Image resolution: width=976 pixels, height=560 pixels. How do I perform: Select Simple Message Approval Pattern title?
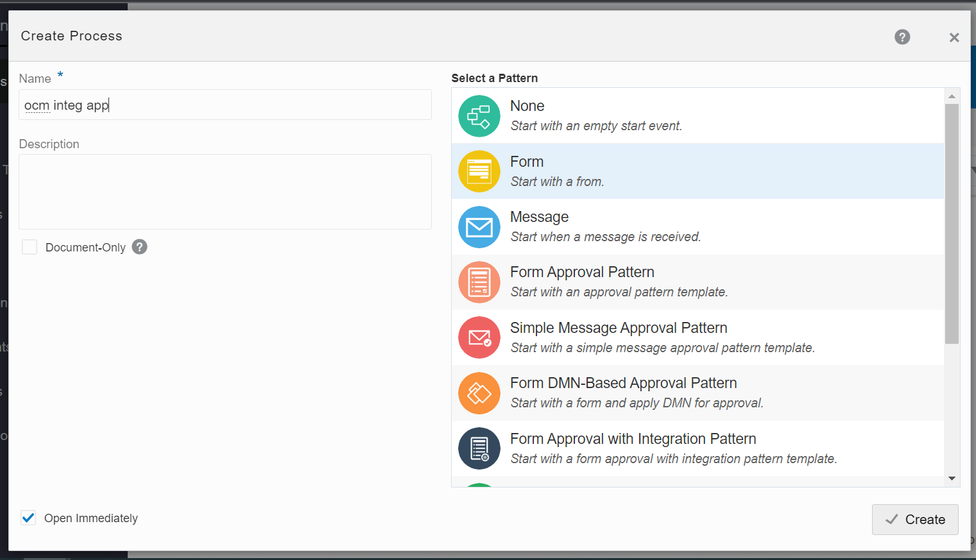click(x=619, y=328)
